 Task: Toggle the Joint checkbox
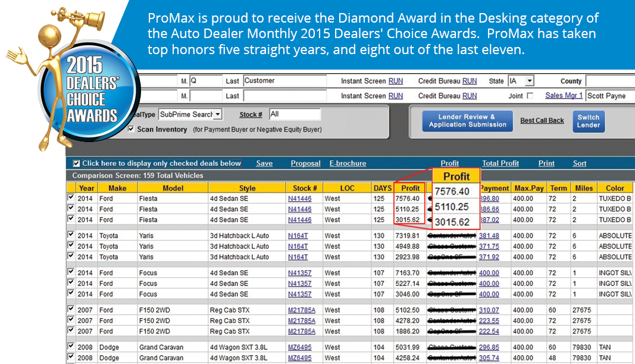[x=530, y=96]
